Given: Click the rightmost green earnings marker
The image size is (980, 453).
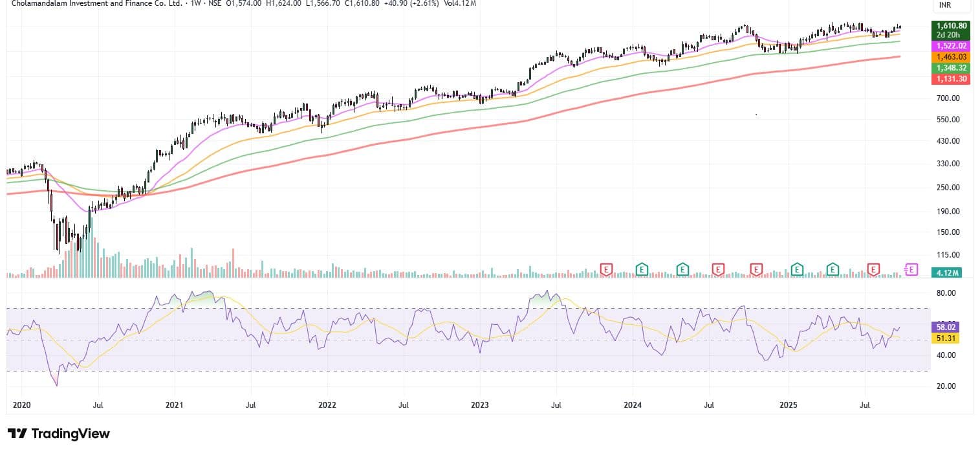Looking at the screenshot, I should [833, 269].
